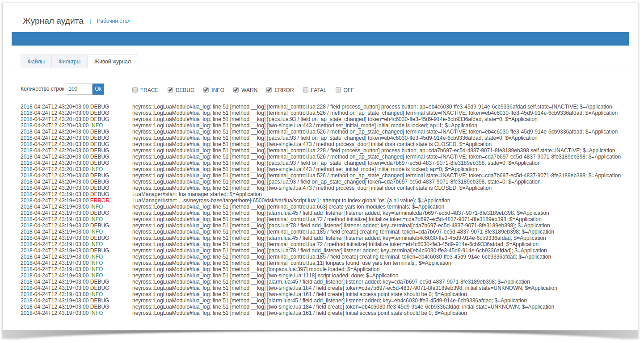
Task: Click the Журнал аудита page heading
Action: pyautogui.click(x=53, y=21)
